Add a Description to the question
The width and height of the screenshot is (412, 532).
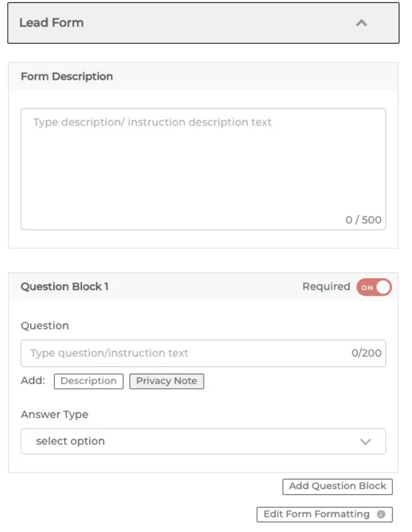pyautogui.click(x=88, y=381)
